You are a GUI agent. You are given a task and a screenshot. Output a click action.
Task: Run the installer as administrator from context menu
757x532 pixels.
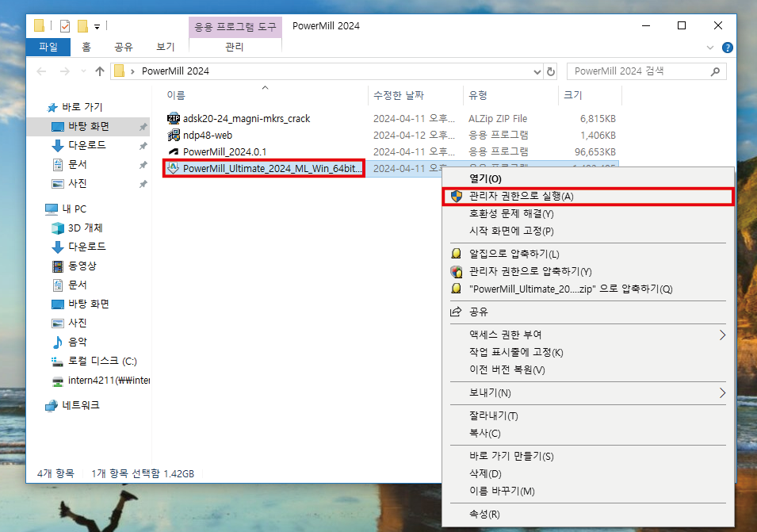[x=588, y=197]
